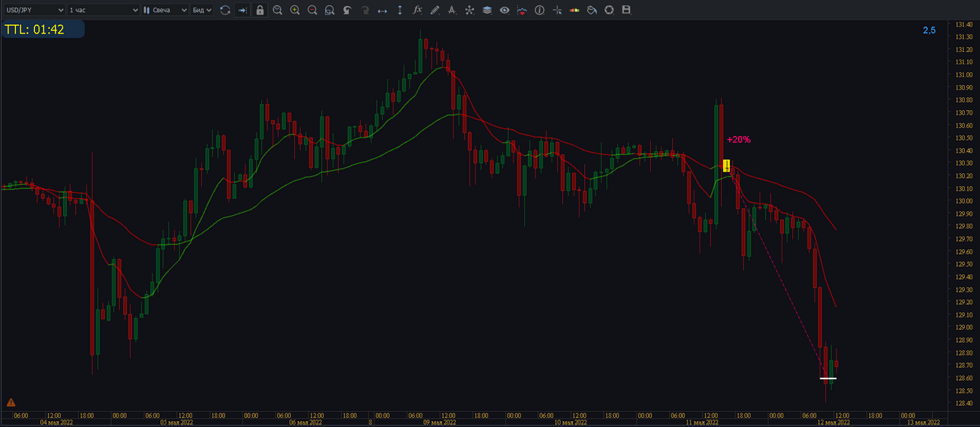Click the TTL: 01:42 timer label
The width and height of the screenshot is (980, 427).
[x=35, y=30]
